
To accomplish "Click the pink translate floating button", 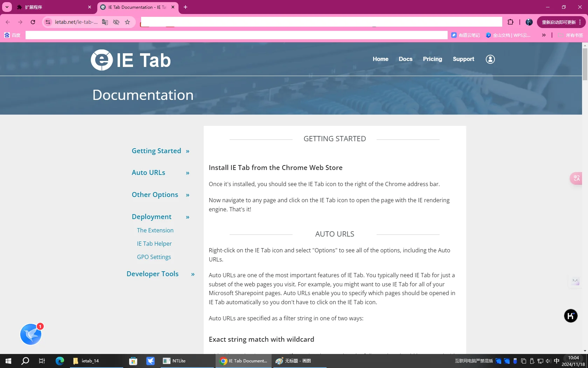I will [576, 178].
